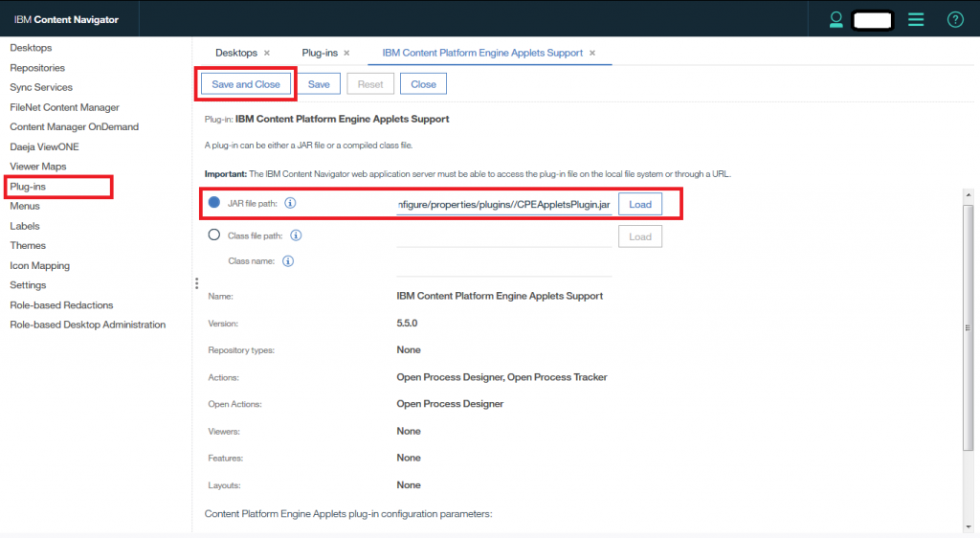This screenshot has width=980, height=538.
Task: Open Sync Services in the sidebar
Action: [40, 87]
